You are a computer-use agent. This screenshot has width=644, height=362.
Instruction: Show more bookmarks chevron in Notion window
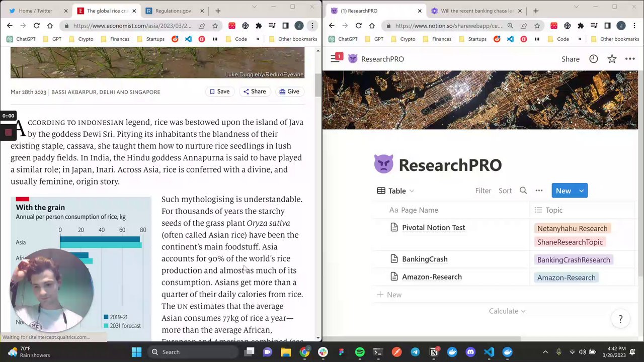580,39
